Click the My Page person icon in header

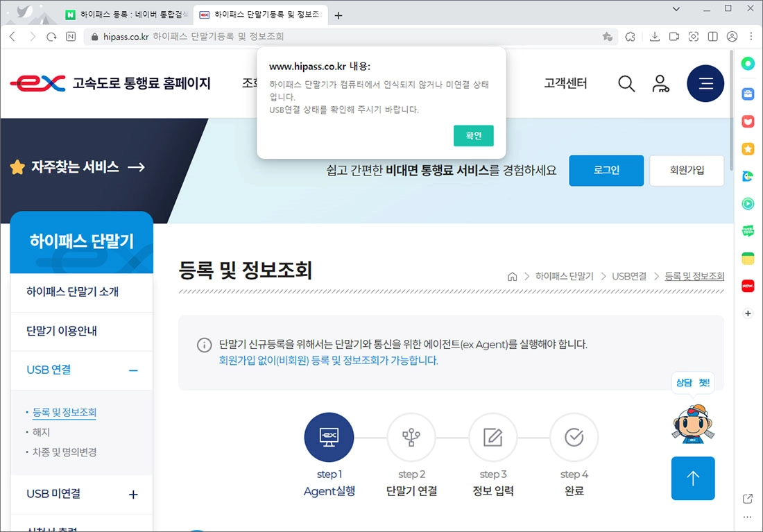tap(660, 83)
